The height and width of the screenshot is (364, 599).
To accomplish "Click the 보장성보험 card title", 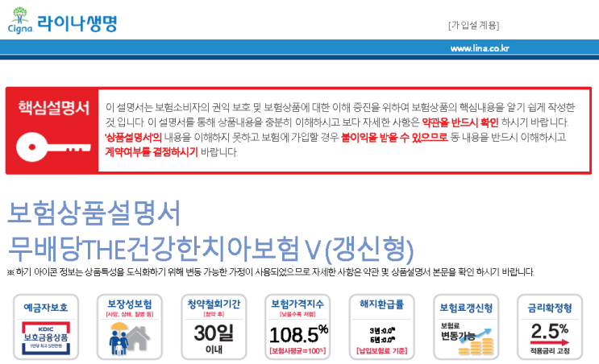I will pyautogui.click(x=130, y=304).
